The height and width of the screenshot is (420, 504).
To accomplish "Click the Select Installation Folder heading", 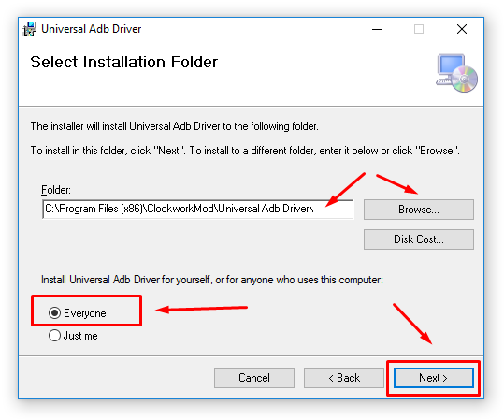I will (x=124, y=62).
